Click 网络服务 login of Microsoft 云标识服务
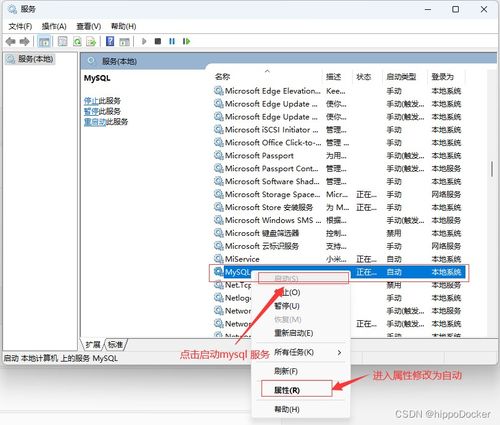This screenshot has width=500, height=425. pos(446,246)
